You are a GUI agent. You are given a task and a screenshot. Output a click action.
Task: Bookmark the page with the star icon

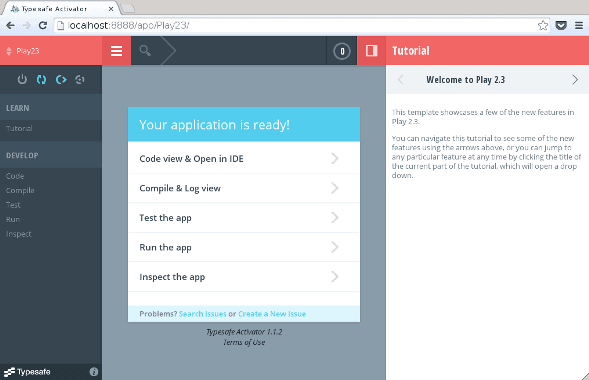[542, 26]
